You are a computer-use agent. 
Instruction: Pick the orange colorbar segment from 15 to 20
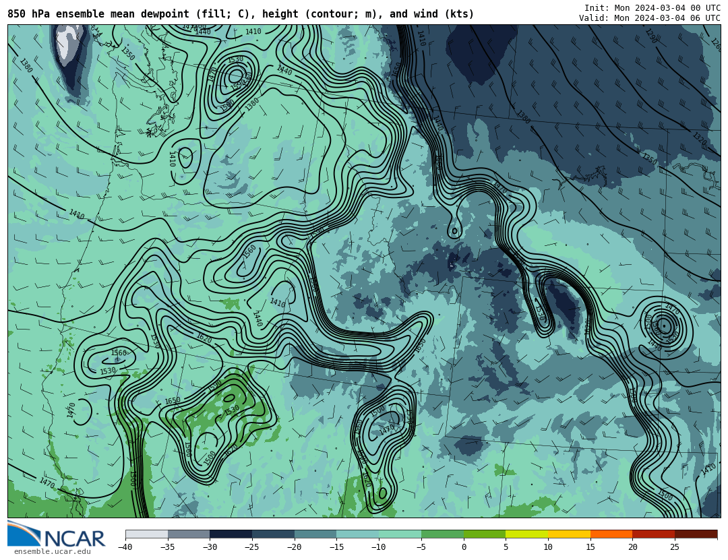click(x=611, y=534)
